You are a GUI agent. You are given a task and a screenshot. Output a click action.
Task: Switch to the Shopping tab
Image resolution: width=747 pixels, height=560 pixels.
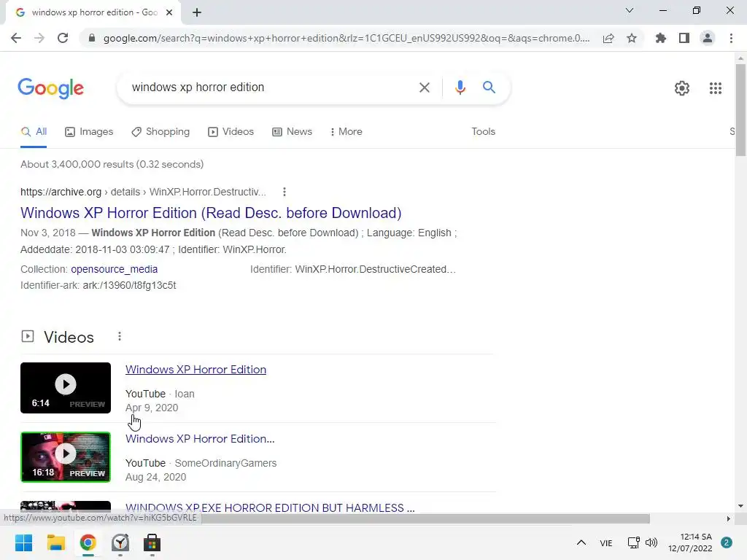pos(160,132)
